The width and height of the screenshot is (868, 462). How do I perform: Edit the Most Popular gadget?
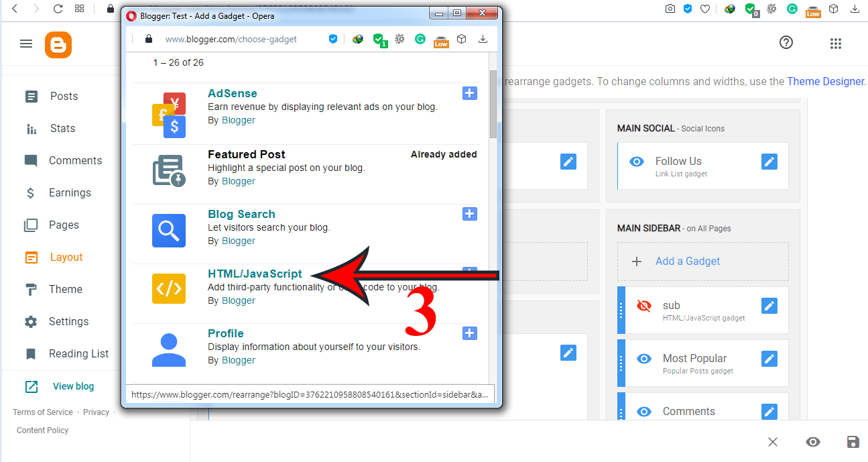(x=769, y=359)
